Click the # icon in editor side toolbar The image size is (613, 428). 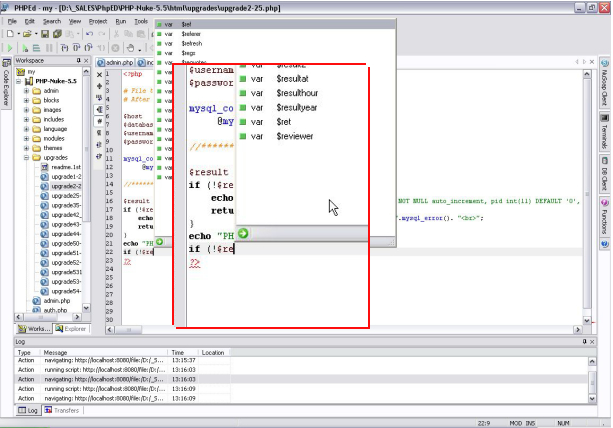click(x=99, y=121)
